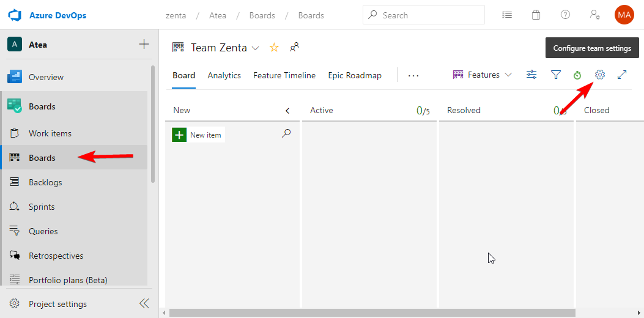Click the 0/5 count in Active column
The width and height of the screenshot is (644, 318).
[423, 111]
